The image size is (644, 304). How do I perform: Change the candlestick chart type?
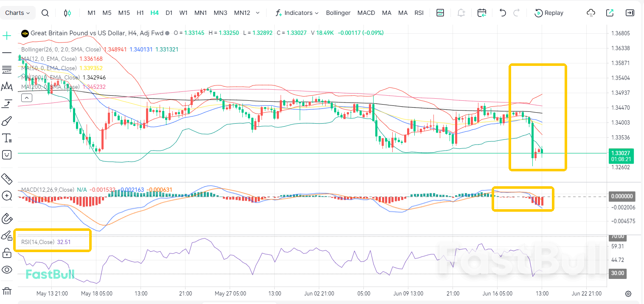(x=67, y=13)
